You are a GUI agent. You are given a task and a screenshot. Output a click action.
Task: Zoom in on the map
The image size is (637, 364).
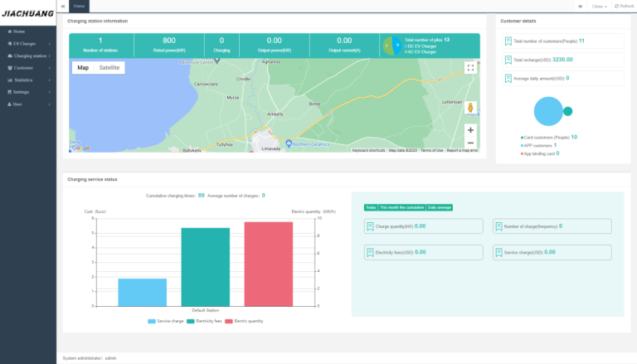coord(470,130)
